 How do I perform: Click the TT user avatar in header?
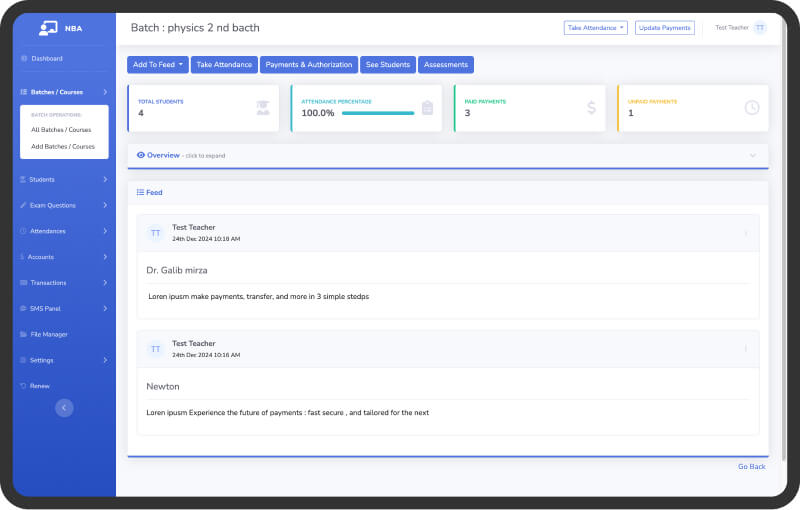point(760,28)
